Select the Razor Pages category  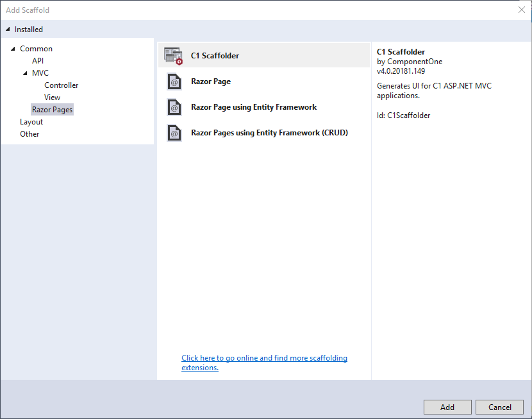pos(53,110)
